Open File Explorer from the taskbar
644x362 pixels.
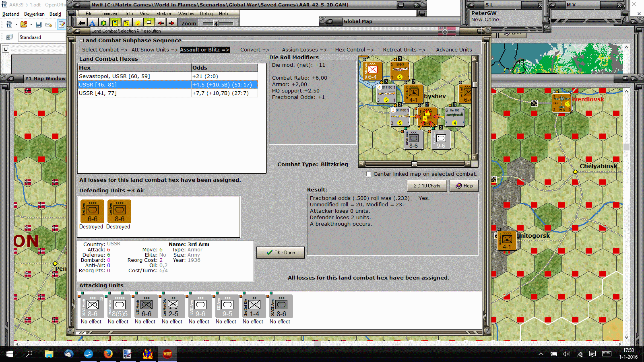point(49,354)
